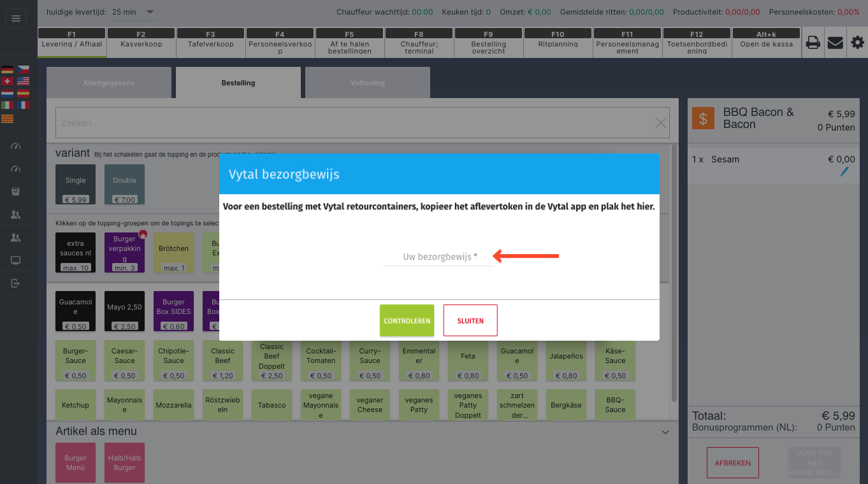
Task: Click Alt+k Open de kassa
Action: click(x=766, y=43)
